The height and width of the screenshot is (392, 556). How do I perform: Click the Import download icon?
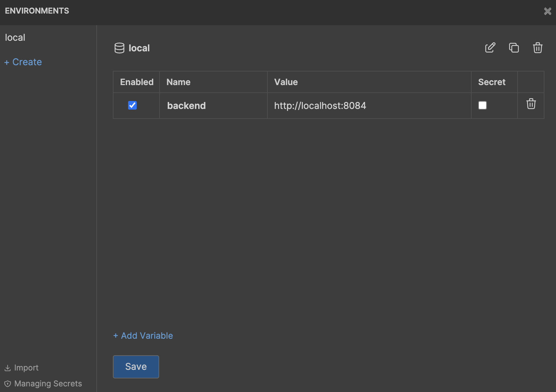coord(8,368)
